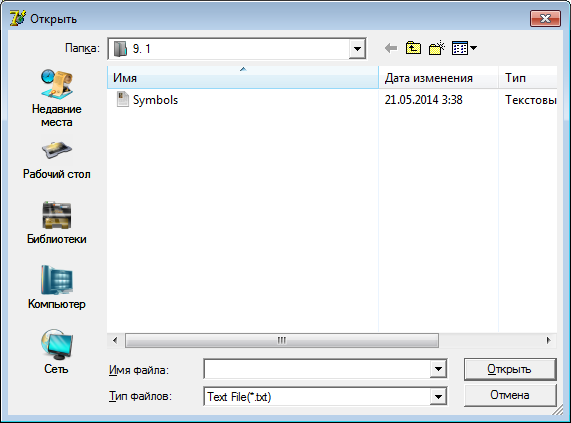Go to Рабочий стол location
Viewport: 571px width, 423px height.
[x=56, y=160]
